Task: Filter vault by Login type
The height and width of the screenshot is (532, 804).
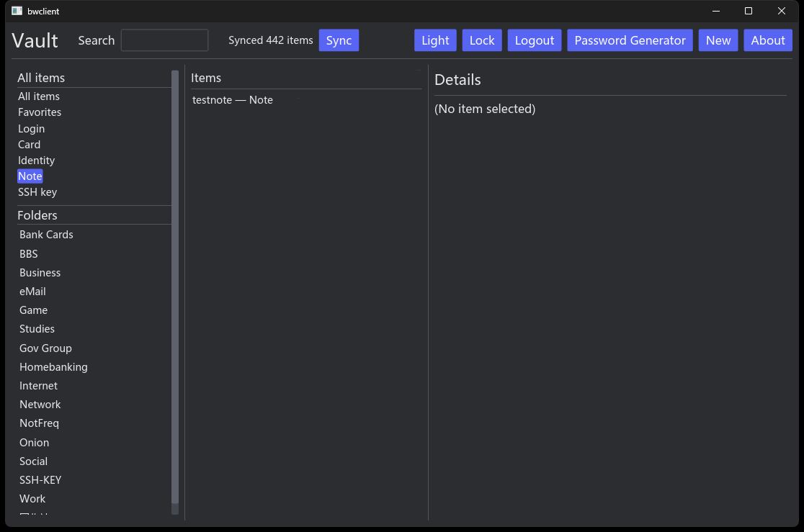Action: coord(31,128)
